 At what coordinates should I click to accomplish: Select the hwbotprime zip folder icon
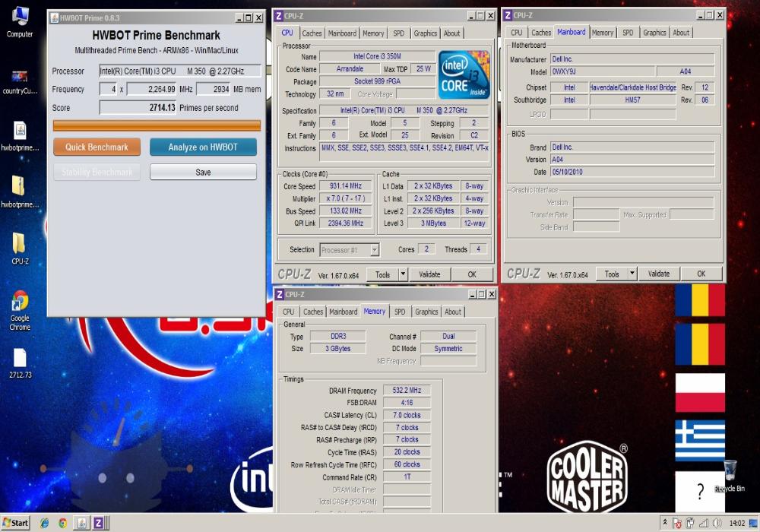click(20, 192)
